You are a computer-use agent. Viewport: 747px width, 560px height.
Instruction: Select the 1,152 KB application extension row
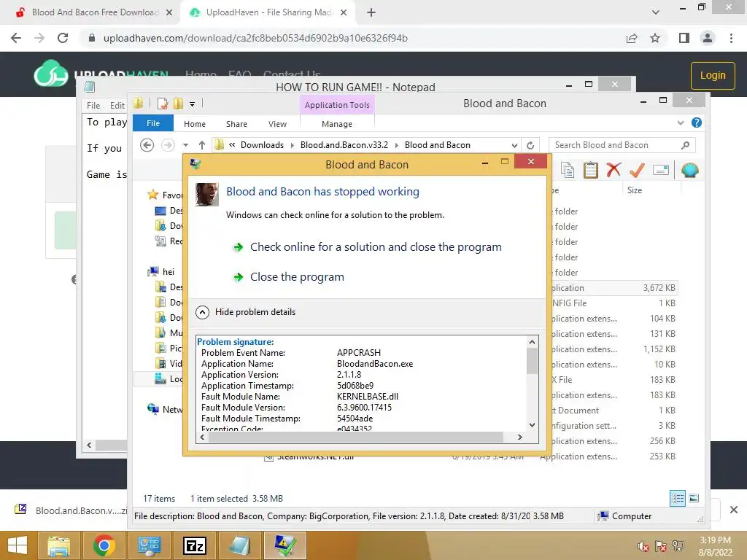click(612, 349)
